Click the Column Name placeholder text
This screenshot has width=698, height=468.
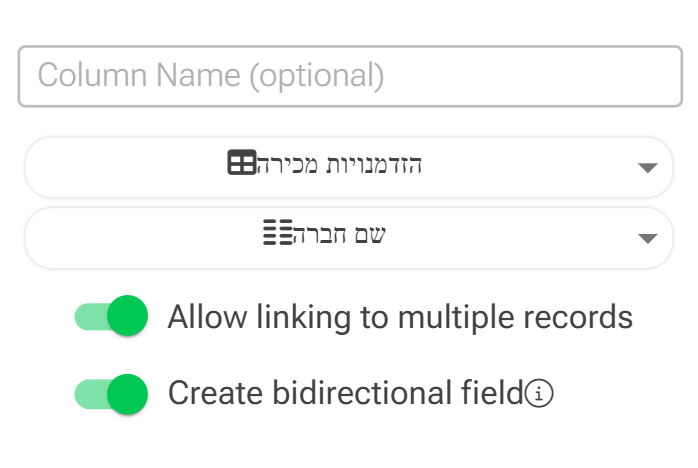coord(210,76)
